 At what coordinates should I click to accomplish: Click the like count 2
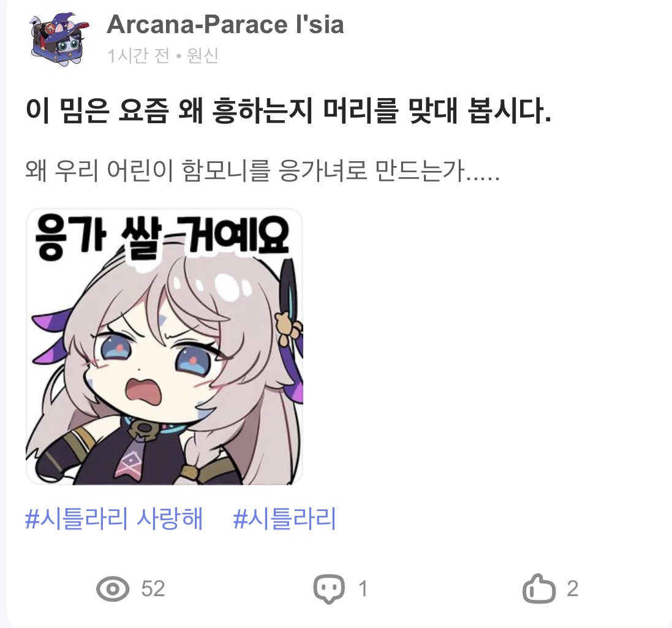point(573,589)
